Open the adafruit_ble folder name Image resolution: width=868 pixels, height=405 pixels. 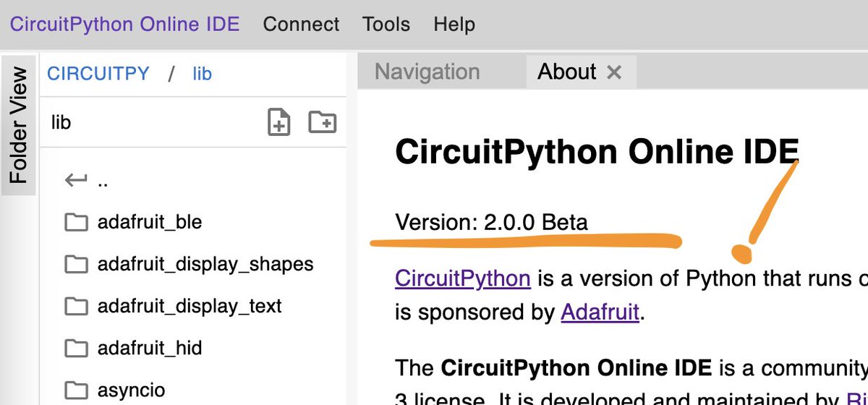[150, 222]
